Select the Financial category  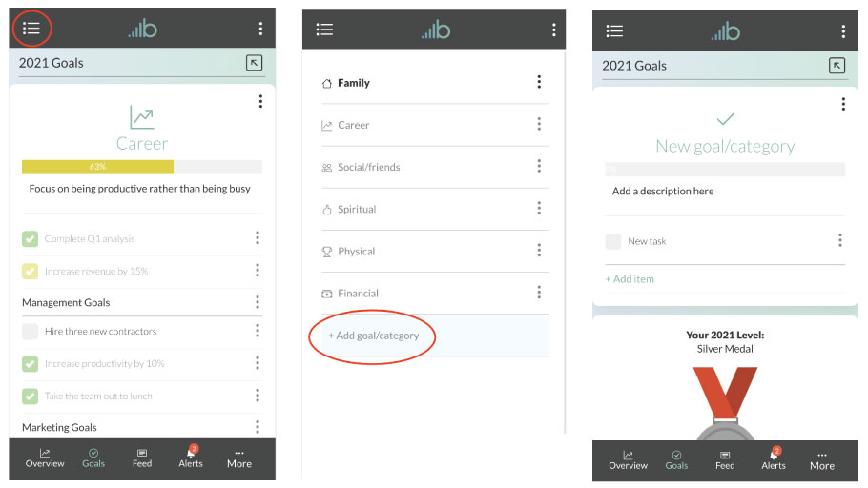point(358,294)
